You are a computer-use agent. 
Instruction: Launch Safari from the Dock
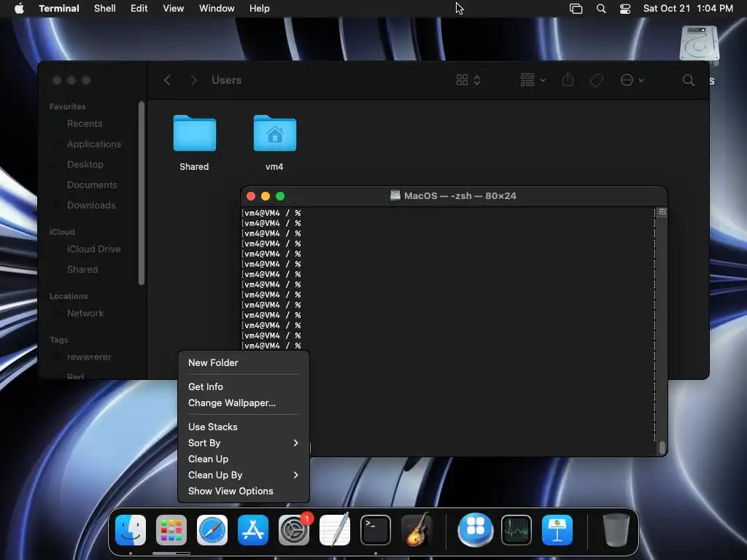pos(212,530)
